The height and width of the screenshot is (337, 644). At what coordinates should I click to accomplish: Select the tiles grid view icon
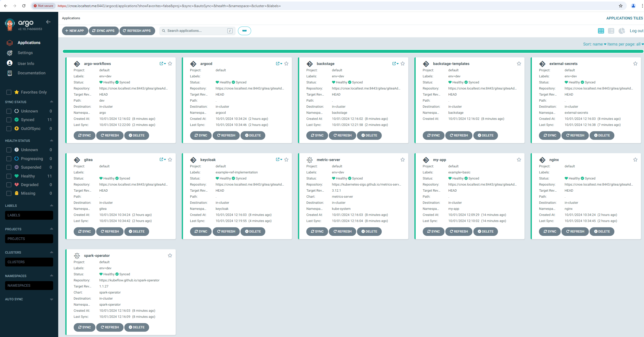click(601, 31)
